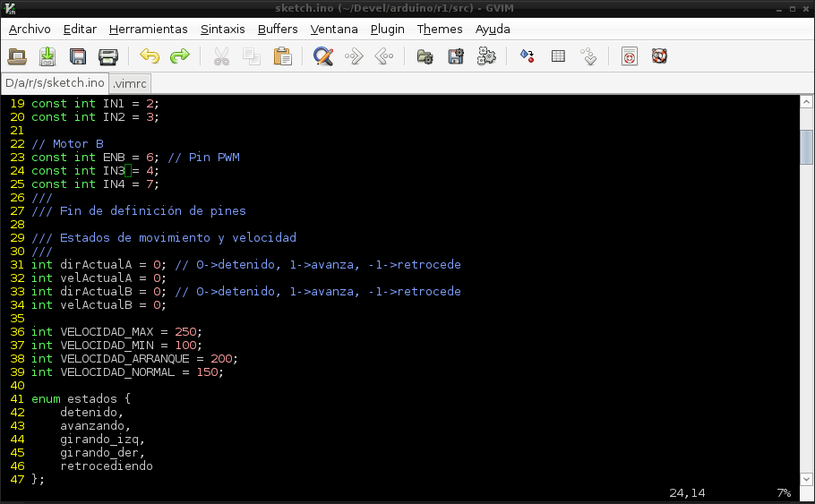
Task: Open the Archivo menu
Action: pyautogui.click(x=30, y=29)
